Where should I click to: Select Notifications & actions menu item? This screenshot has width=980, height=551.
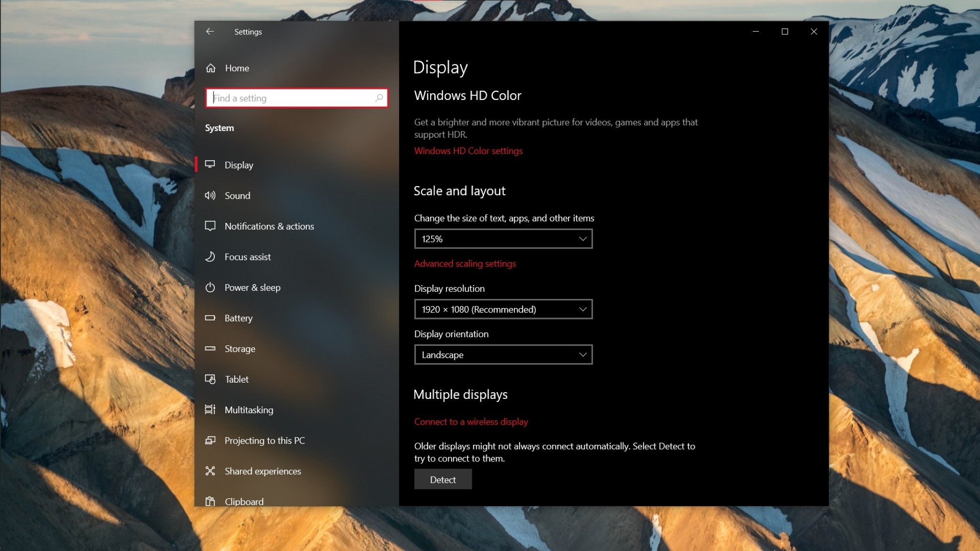[x=269, y=226]
